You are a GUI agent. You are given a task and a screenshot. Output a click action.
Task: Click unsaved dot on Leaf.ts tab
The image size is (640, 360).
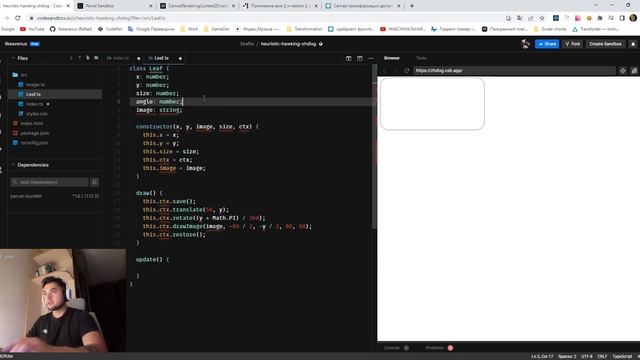coord(180,58)
